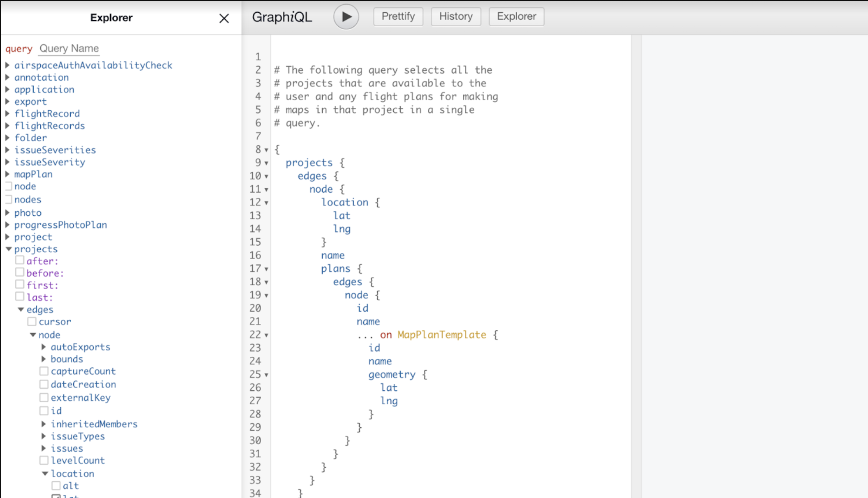Screen dimensions: 868x498
Task: Expand the flightRecords field
Action: 8,126
